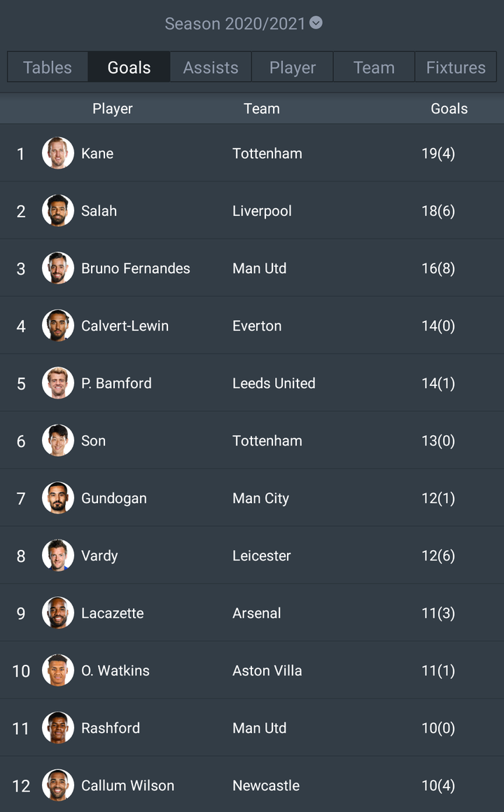Tap Salah's avatar picture
The height and width of the screenshot is (812, 504).
[58, 210]
